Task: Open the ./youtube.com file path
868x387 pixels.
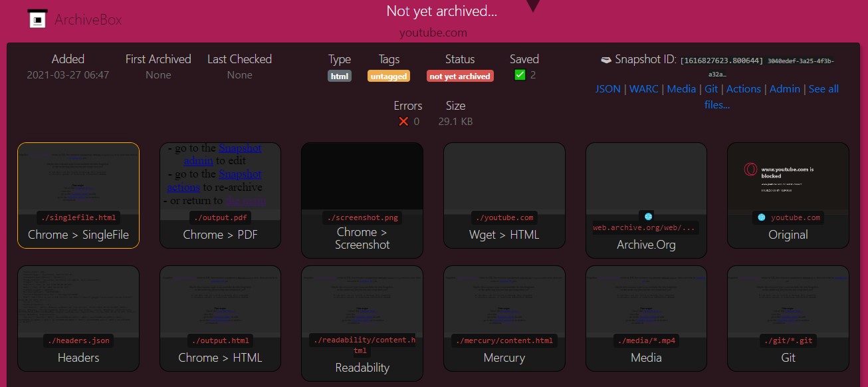Action: pyautogui.click(x=504, y=217)
